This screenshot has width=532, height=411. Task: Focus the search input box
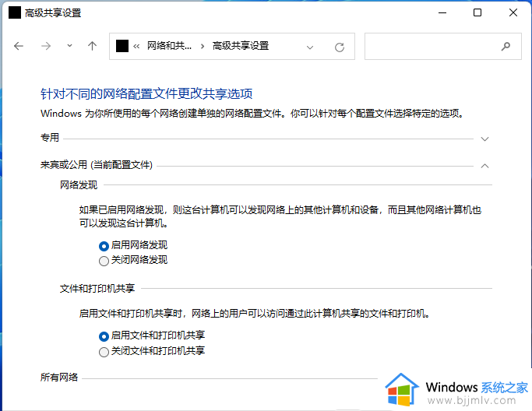443,46
